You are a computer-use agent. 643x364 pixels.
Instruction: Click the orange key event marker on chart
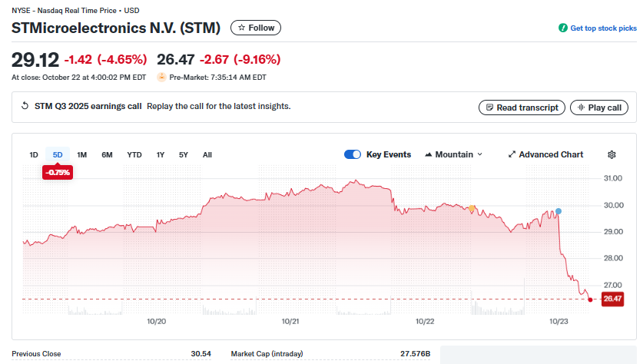[x=471, y=208]
